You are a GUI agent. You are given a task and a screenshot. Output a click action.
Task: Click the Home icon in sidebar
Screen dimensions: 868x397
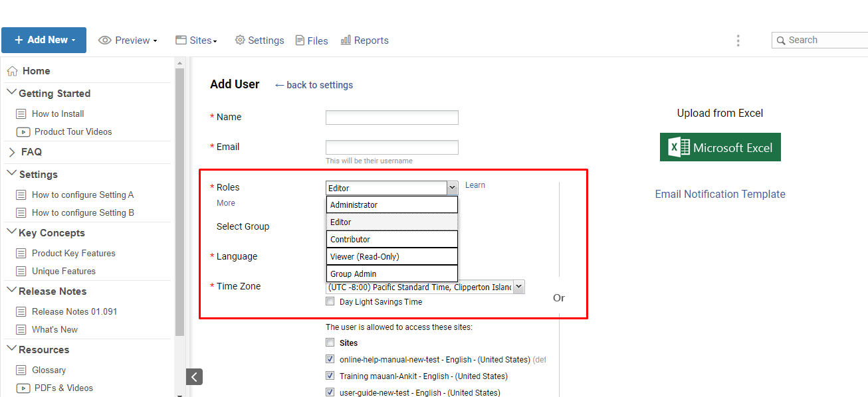click(x=13, y=71)
